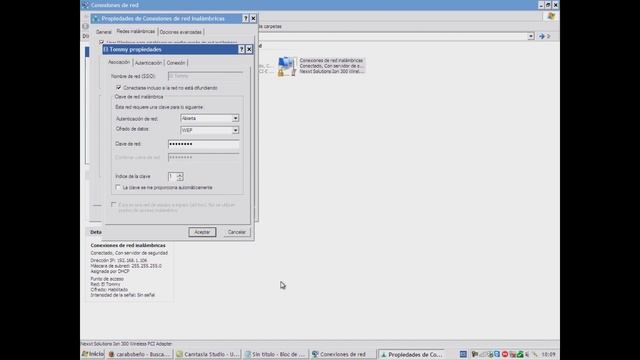Open the Inicio start button
This screenshot has height=360, width=640.
(93, 354)
